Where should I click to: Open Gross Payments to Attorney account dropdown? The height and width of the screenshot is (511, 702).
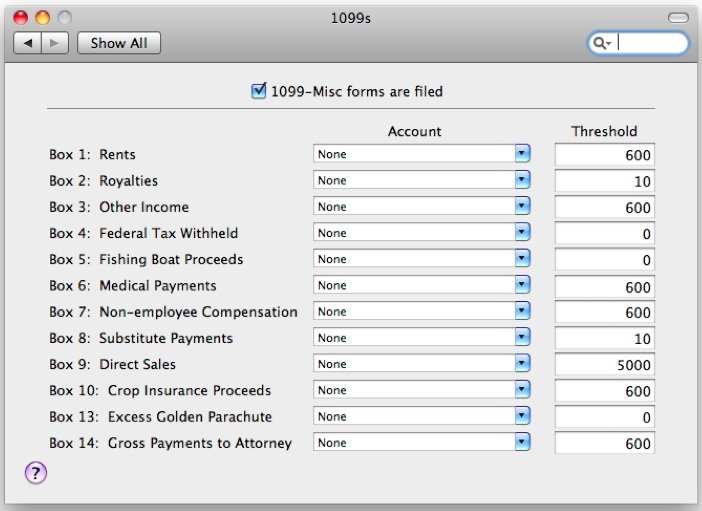422,442
